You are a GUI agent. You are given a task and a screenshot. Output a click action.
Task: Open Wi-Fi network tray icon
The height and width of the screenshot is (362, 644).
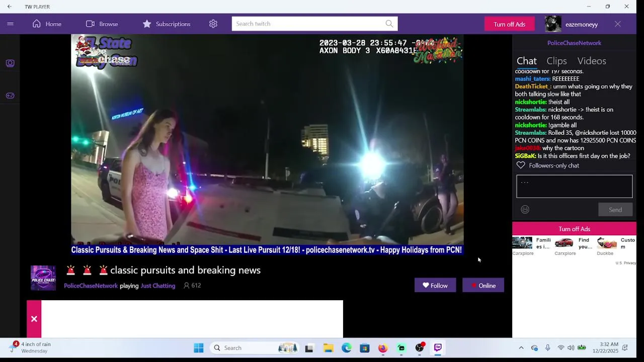pyautogui.click(x=560, y=348)
